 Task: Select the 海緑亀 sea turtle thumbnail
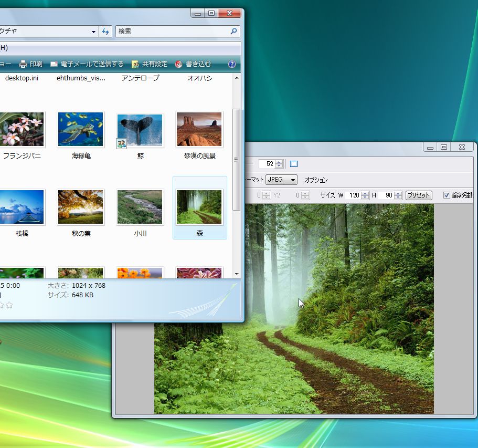81,129
